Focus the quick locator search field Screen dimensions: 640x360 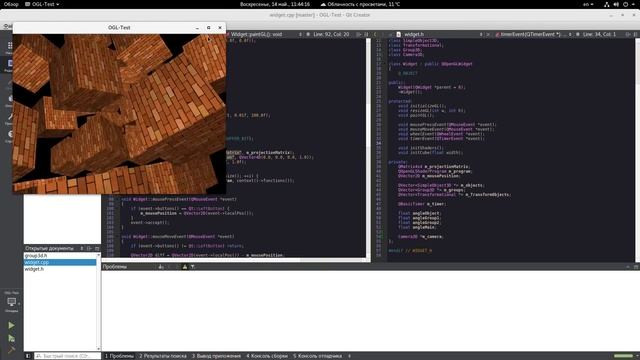click(67, 356)
